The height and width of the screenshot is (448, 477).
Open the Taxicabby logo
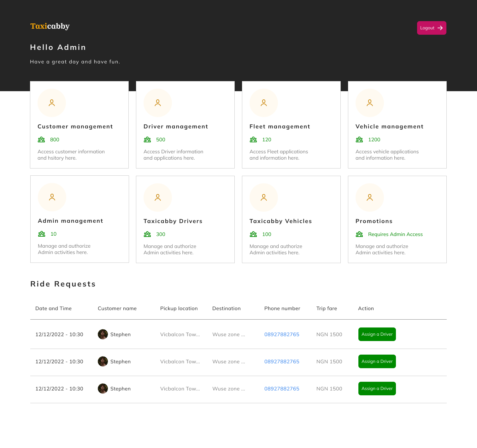click(50, 26)
